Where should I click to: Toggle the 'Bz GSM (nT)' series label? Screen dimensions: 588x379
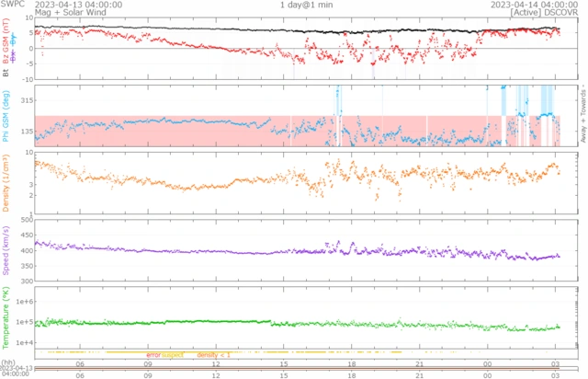6,40
